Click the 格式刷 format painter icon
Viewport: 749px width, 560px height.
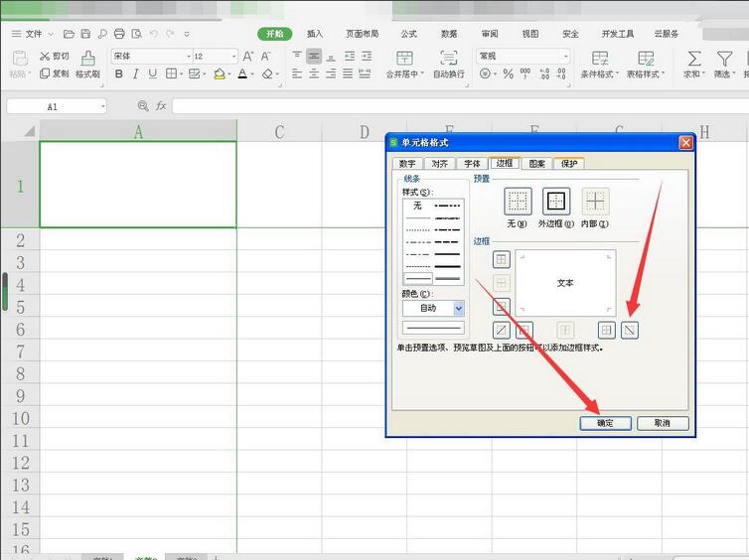pyautogui.click(x=87, y=59)
